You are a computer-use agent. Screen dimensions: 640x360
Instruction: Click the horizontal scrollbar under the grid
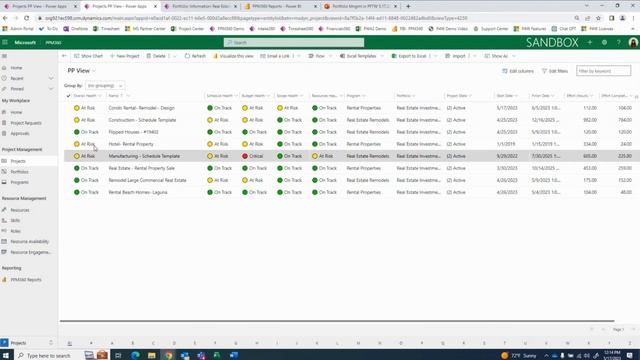[x=337, y=321]
